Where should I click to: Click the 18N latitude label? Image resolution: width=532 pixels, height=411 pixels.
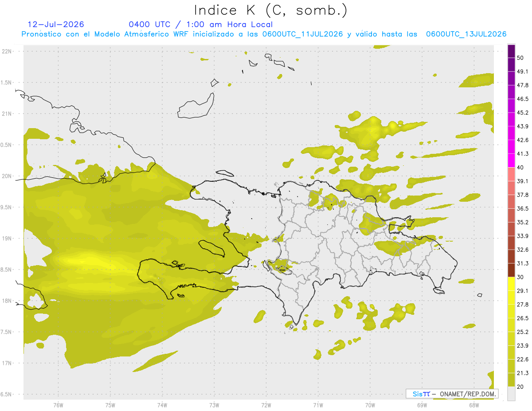[x=7, y=301]
